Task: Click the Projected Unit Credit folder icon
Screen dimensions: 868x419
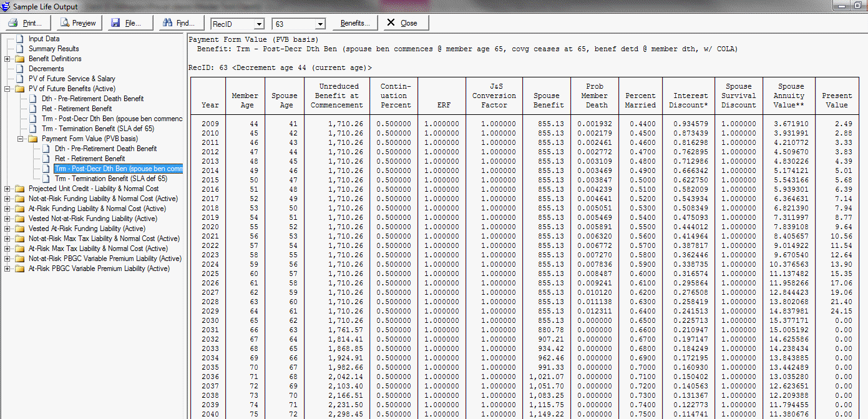Action: point(19,189)
